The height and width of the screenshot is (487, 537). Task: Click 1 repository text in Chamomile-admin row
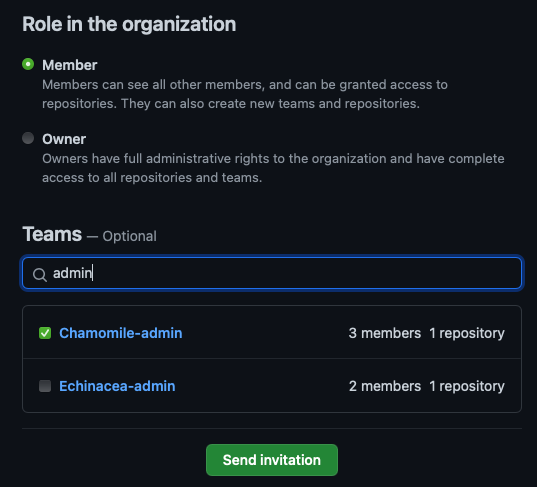click(467, 333)
